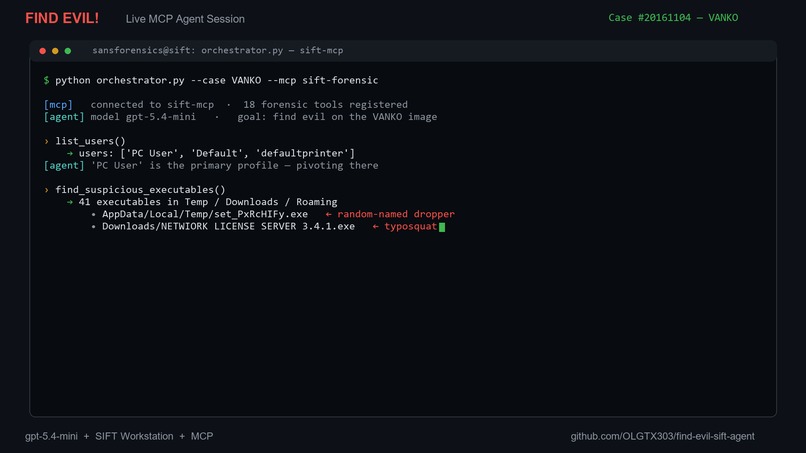Select the 'Live MCP Agent Session' subtitle
This screenshot has height=453, width=806.
(185, 19)
